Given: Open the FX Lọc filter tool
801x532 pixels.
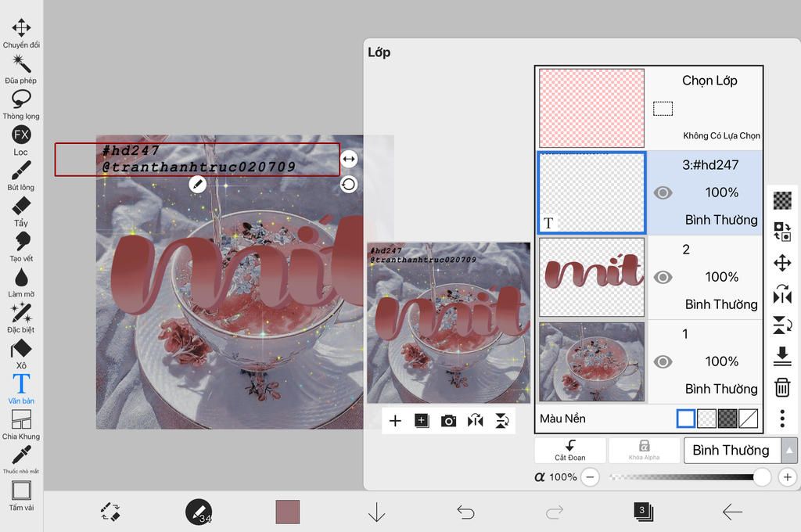Looking at the screenshot, I should point(21,140).
